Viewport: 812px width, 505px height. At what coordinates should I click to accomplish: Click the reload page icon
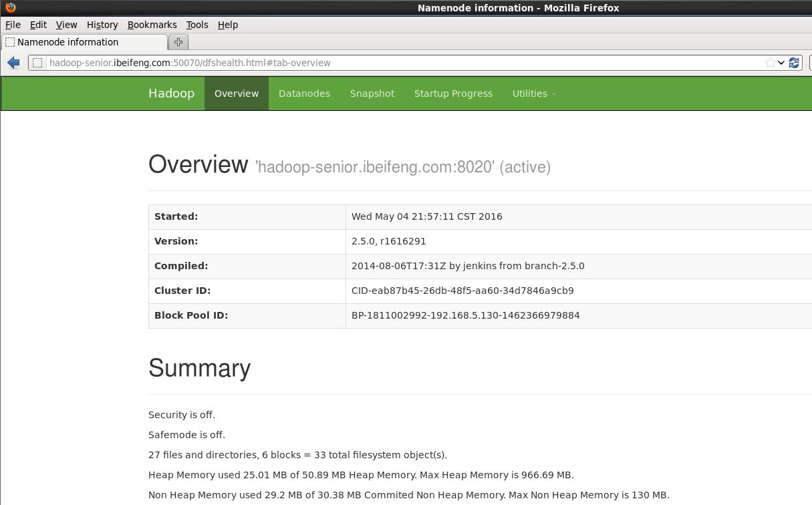tap(794, 63)
